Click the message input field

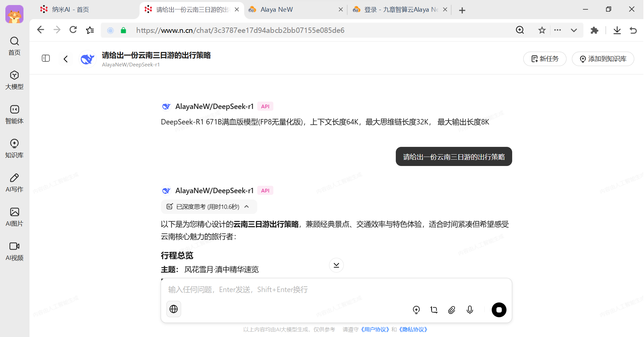coord(335,290)
